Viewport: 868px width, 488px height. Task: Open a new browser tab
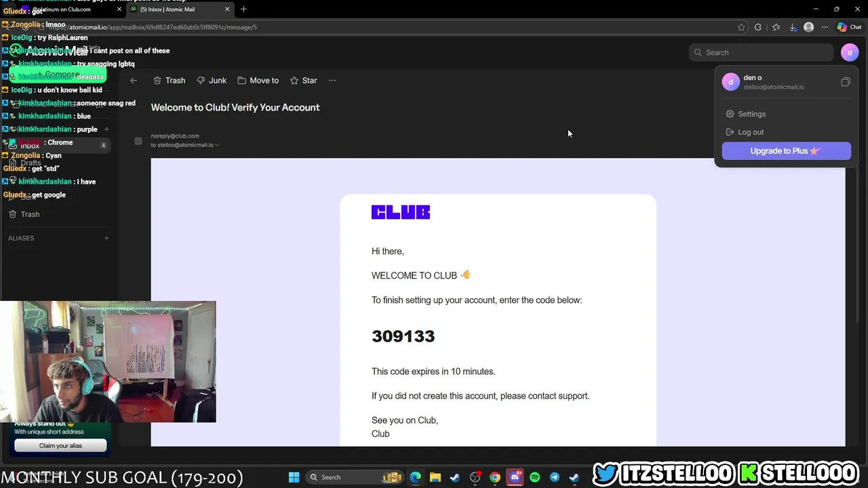(243, 9)
